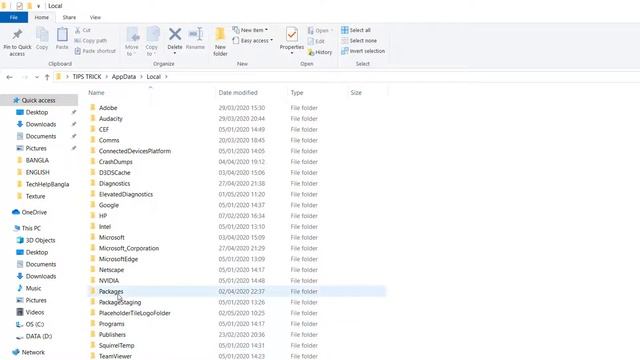Select the NVIDIA folder
Viewport: 640px width, 360px height.
109,280
